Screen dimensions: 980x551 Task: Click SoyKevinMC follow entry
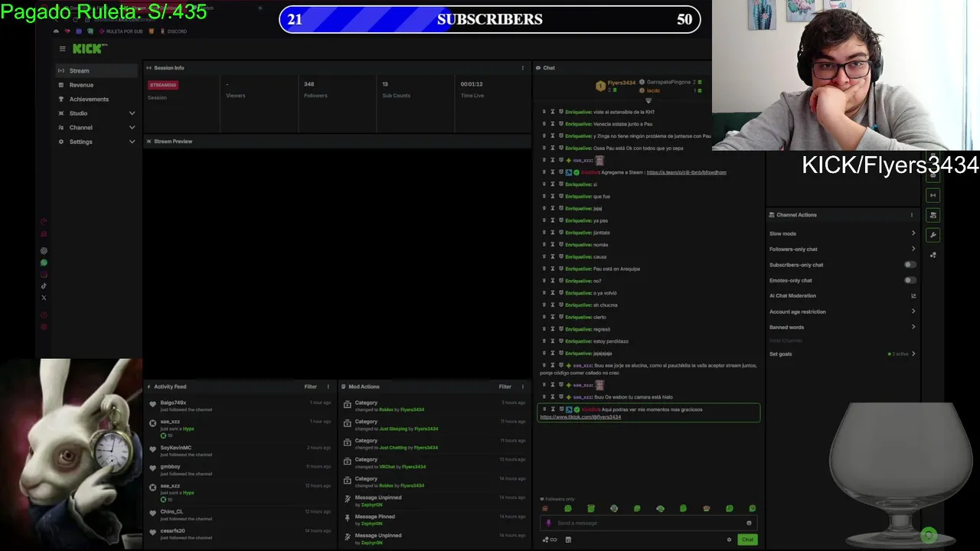tap(240, 451)
